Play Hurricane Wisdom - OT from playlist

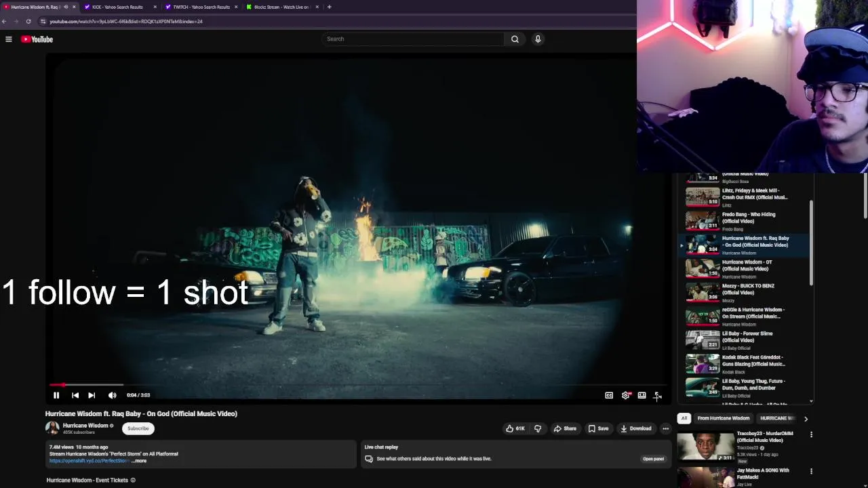(x=745, y=268)
